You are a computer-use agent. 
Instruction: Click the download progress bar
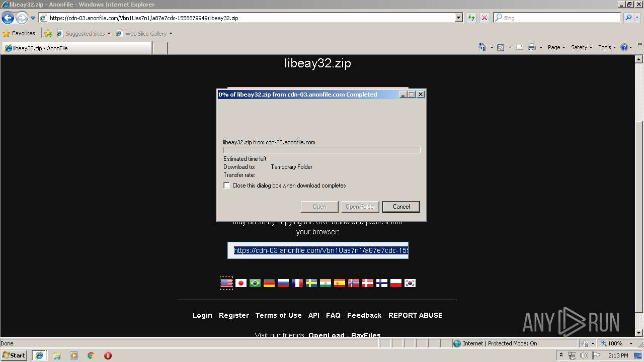pos(321,150)
